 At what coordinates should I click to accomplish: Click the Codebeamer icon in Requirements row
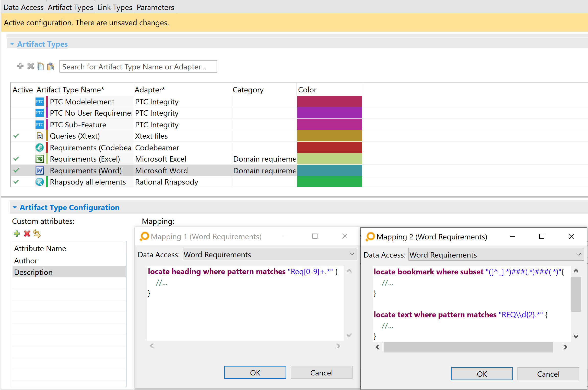tap(40, 148)
